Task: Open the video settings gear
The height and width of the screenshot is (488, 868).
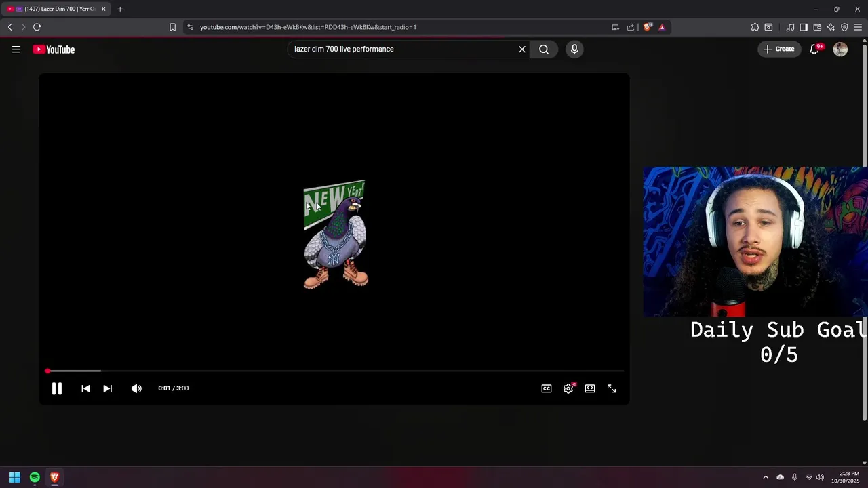Action: point(568,388)
